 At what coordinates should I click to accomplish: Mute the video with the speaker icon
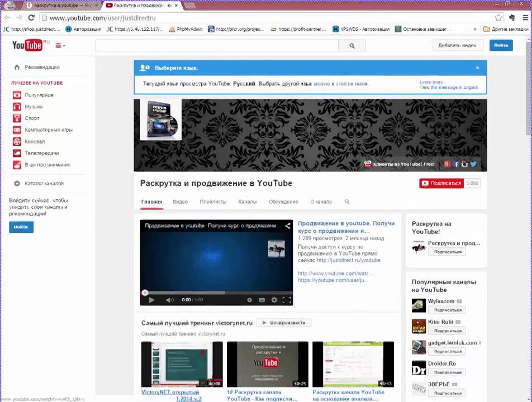click(169, 300)
